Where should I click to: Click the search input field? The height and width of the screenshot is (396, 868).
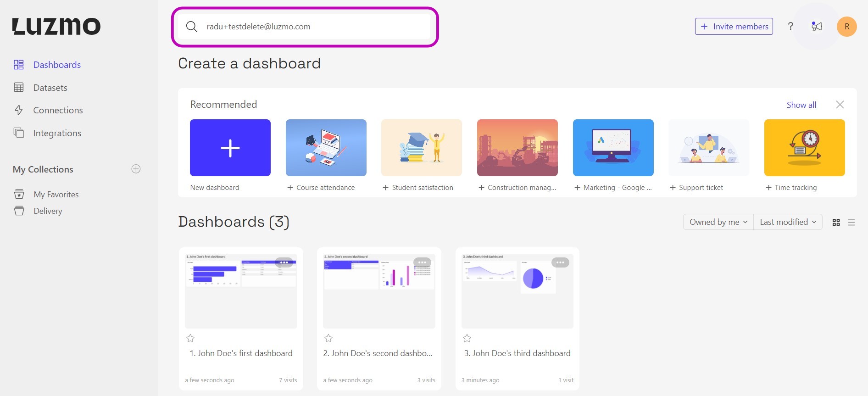click(312, 27)
